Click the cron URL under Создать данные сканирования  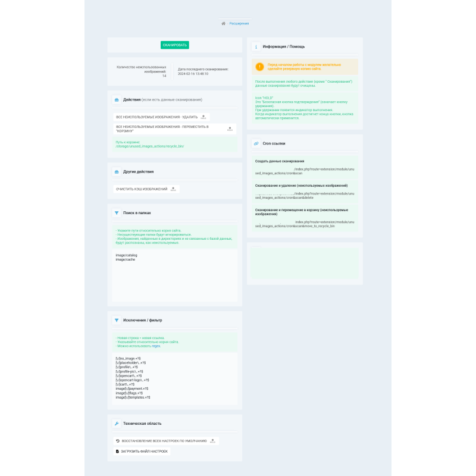[x=305, y=171]
